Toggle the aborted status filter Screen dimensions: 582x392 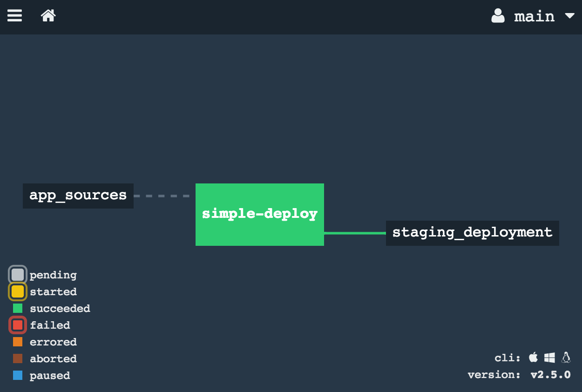coord(17,358)
